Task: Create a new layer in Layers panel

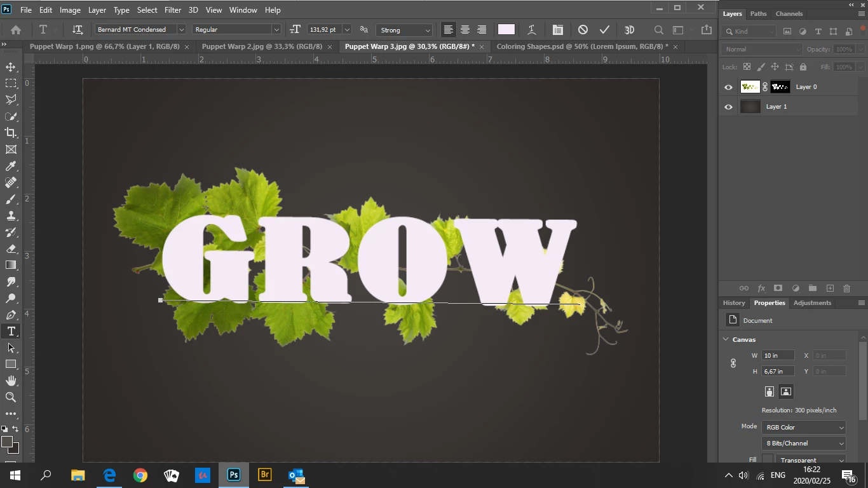Action: point(830,288)
